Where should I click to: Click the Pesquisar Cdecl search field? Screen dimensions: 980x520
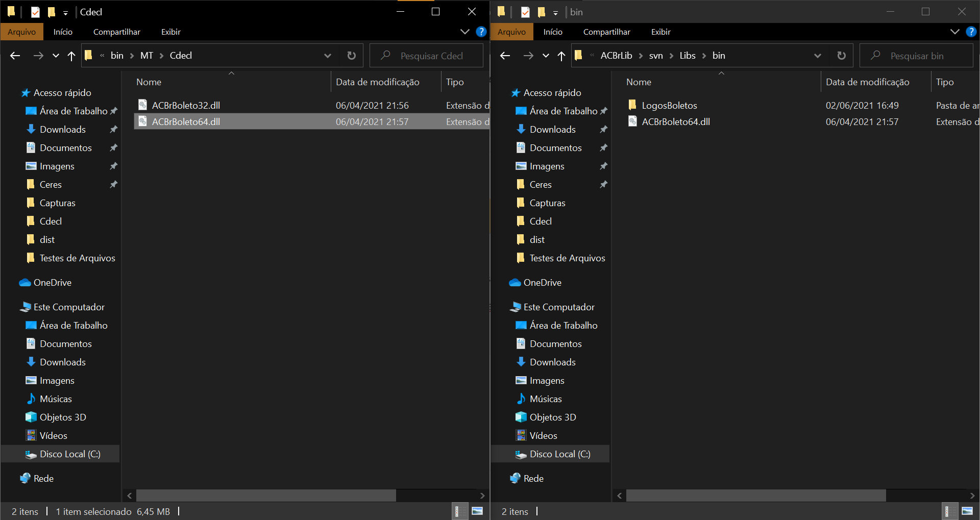point(427,56)
